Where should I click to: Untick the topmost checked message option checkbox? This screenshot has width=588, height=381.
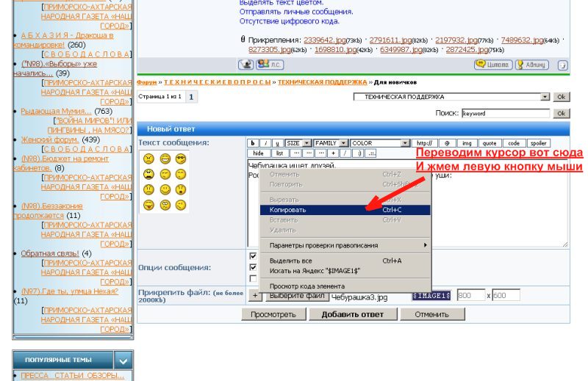coord(253,256)
